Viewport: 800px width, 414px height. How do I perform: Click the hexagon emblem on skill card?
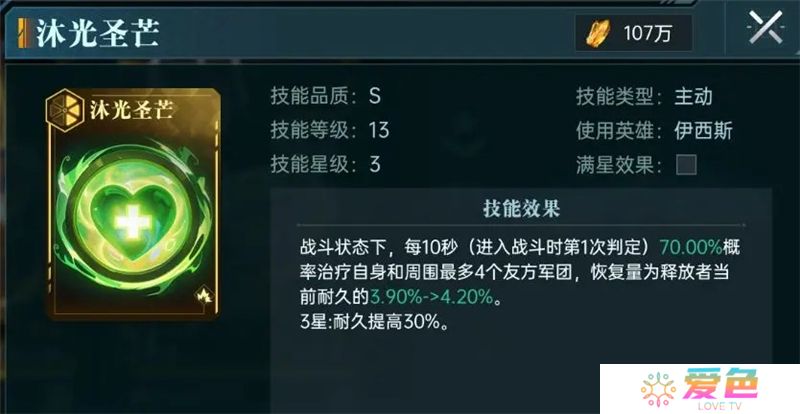[x=66, y=110]
